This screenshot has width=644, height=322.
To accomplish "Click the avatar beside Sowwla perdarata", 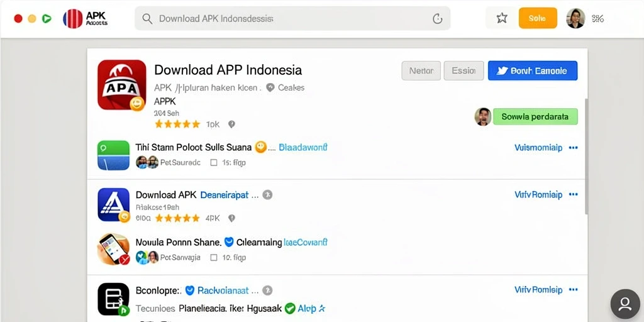I will pos(483,116).
